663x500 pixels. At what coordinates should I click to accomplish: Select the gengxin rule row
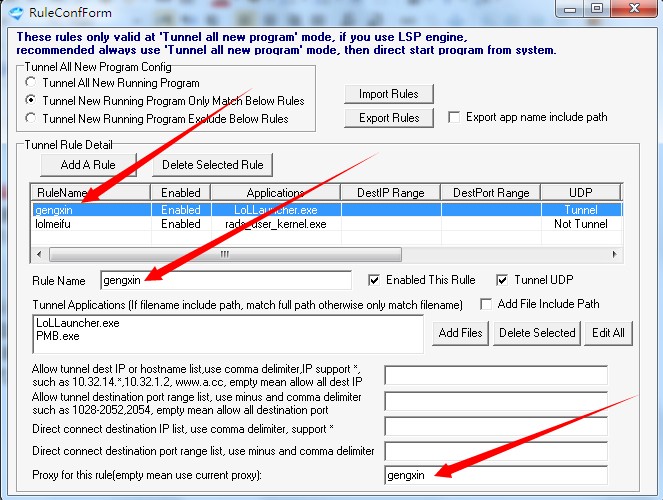(x=326, y=210)
